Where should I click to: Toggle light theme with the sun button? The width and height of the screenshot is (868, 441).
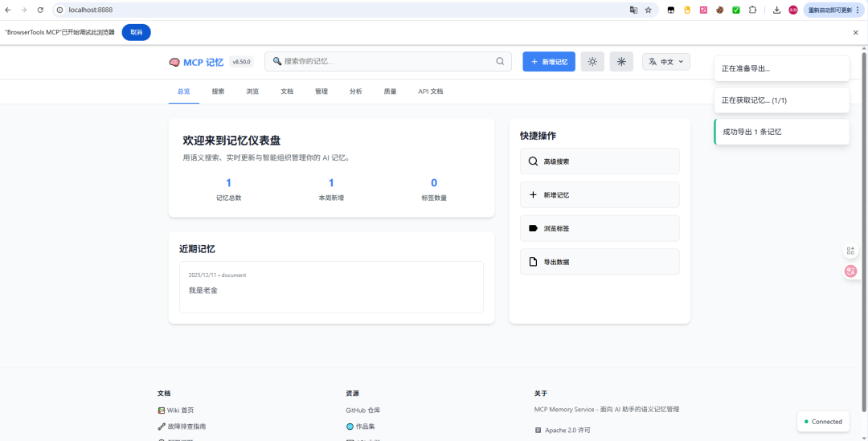pyautogui.click(x=592, y=62)
